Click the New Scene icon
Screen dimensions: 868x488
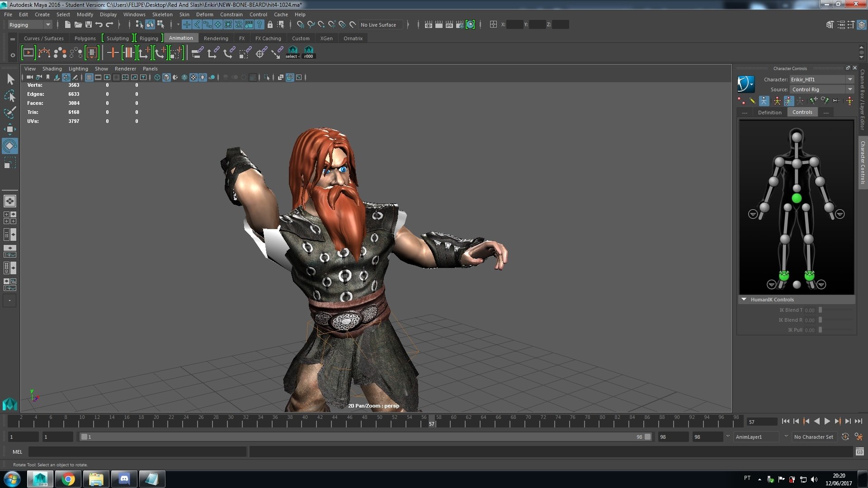(x=67, y=24)
